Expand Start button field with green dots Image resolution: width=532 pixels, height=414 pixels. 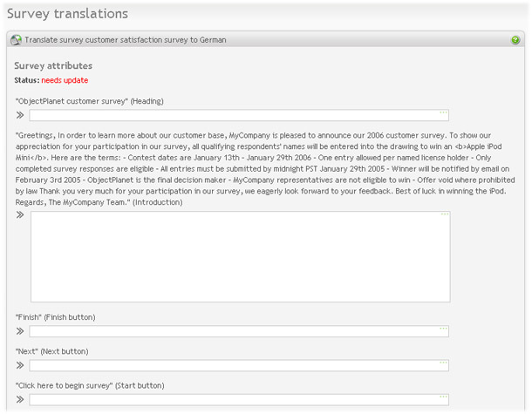[x=443, y=397]
